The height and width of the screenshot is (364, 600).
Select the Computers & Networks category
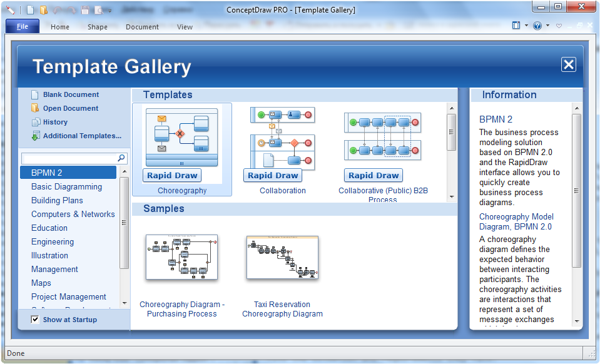pyautogui.click(x=73, y=214)
